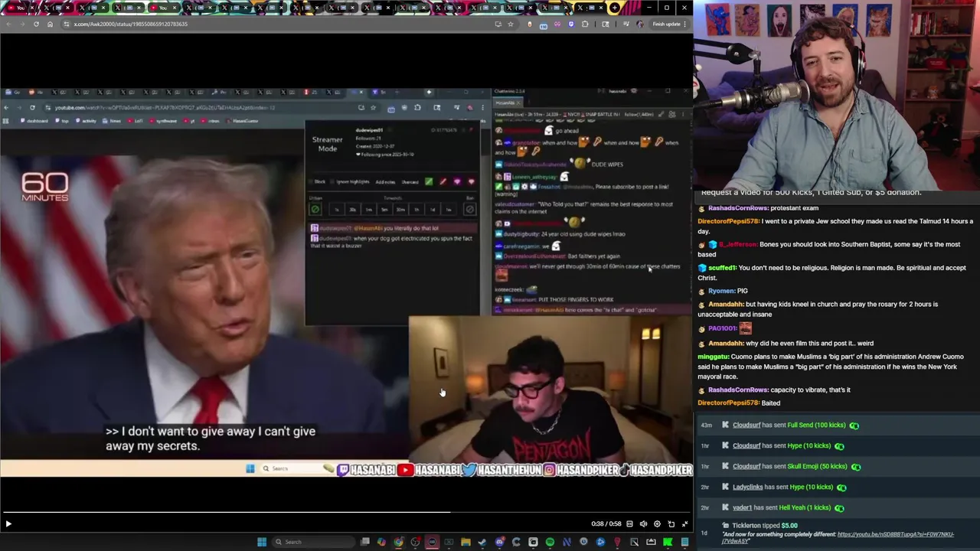Image resolution: width=980 pixels, height=551 pixels.
Task: Click chat username PAG1001
Action: click(722, 328)
